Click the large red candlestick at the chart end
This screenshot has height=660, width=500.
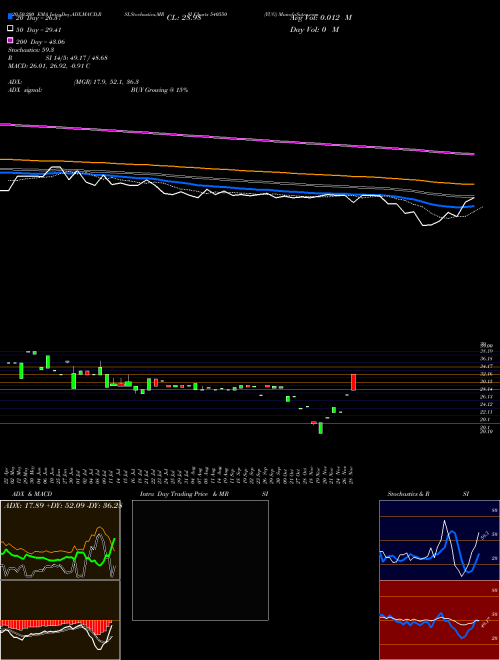pos(354,382)
